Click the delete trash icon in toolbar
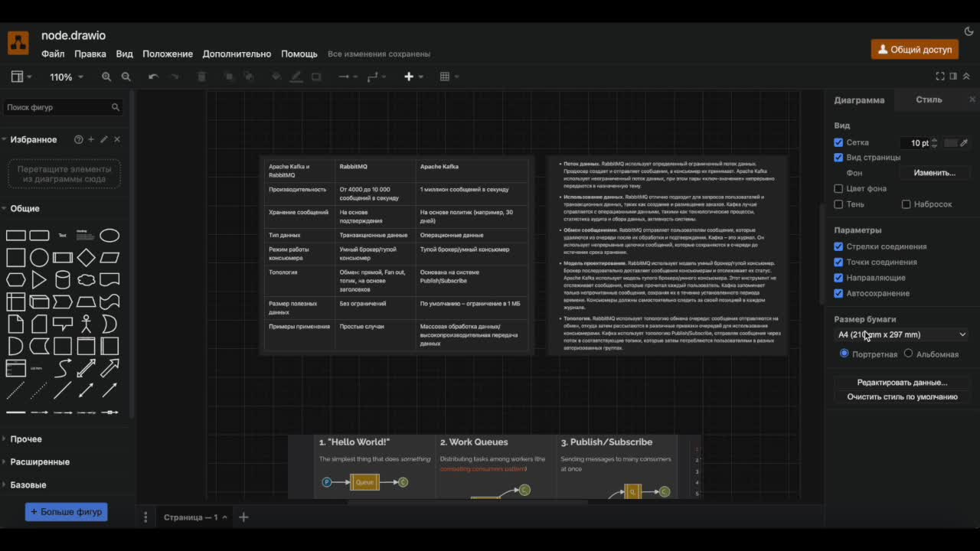980x551 pixels. point(202,77)
